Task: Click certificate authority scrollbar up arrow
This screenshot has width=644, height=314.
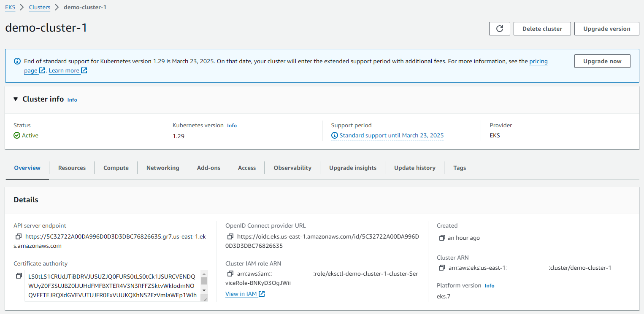Action: click(x=204, y=274)
